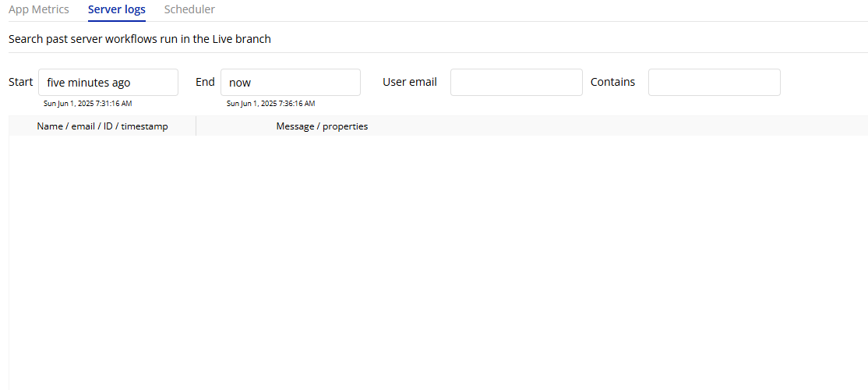
Task: Click the Contains label
Action: tap(612, 82)
